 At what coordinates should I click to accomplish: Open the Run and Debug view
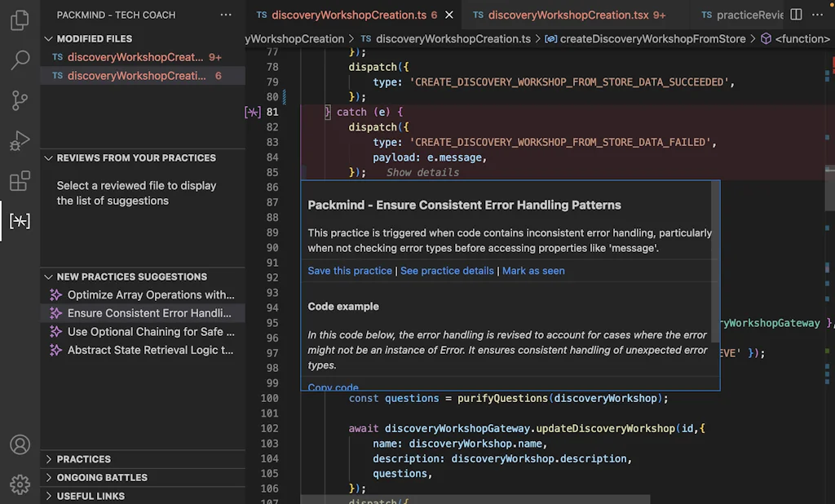pos(20,139)
